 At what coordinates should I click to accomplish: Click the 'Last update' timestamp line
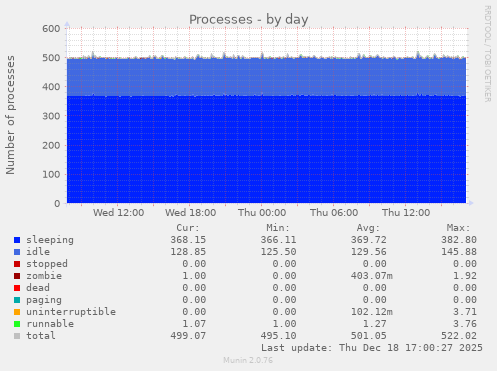pos(372,348)
